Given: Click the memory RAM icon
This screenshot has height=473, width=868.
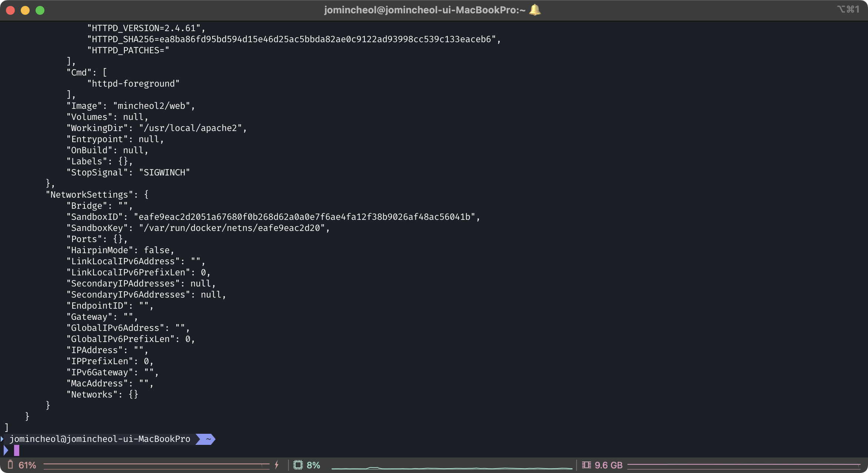Looking at the screenshot, I should (586, 465).
